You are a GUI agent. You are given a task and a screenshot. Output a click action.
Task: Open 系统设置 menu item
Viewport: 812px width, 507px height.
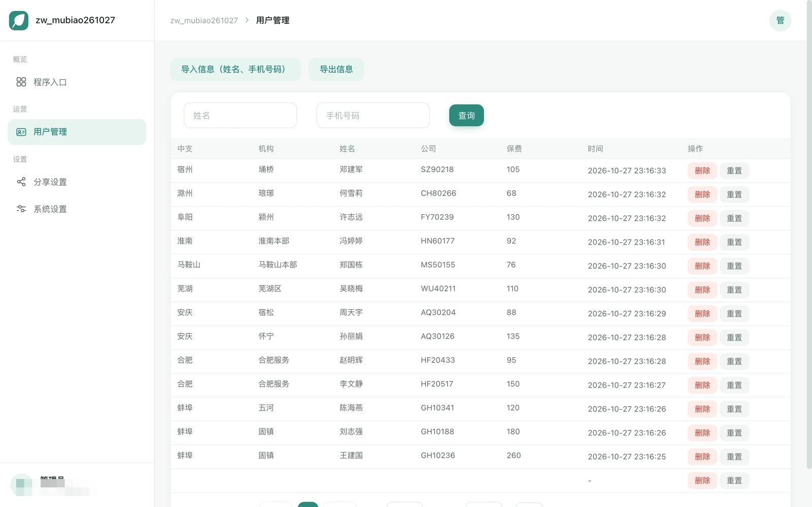77,209
